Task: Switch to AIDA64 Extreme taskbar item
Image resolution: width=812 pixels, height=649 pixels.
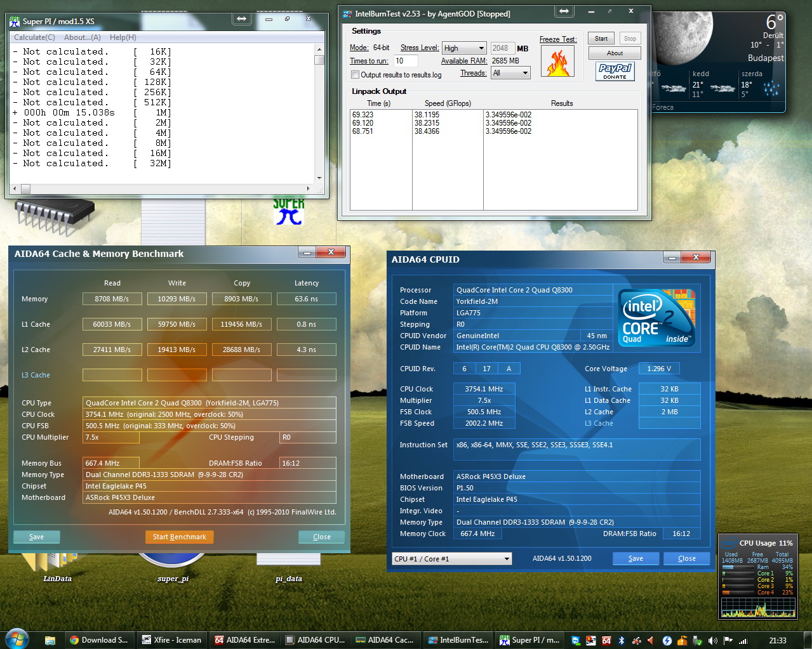Action: pyautogui.click(x=244, y=640)
